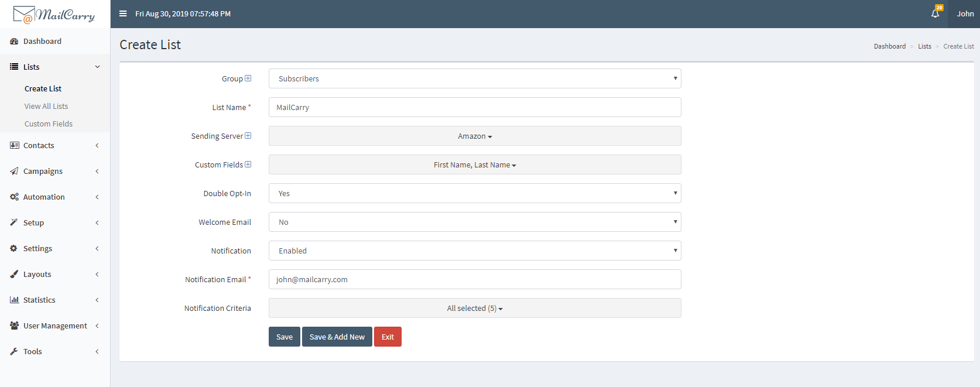Open Notification Criteria All selected dropdown
Image resolution: width=980 pixels, height=387 pixels.
point(475,308)
